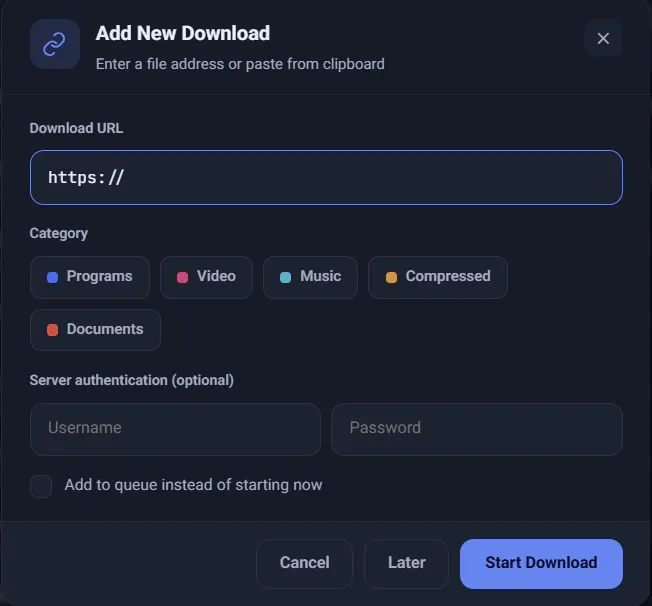Select the Video category chip
Image resolution: width=652 pixels, height=606 pixels.
tap(206, 277)
